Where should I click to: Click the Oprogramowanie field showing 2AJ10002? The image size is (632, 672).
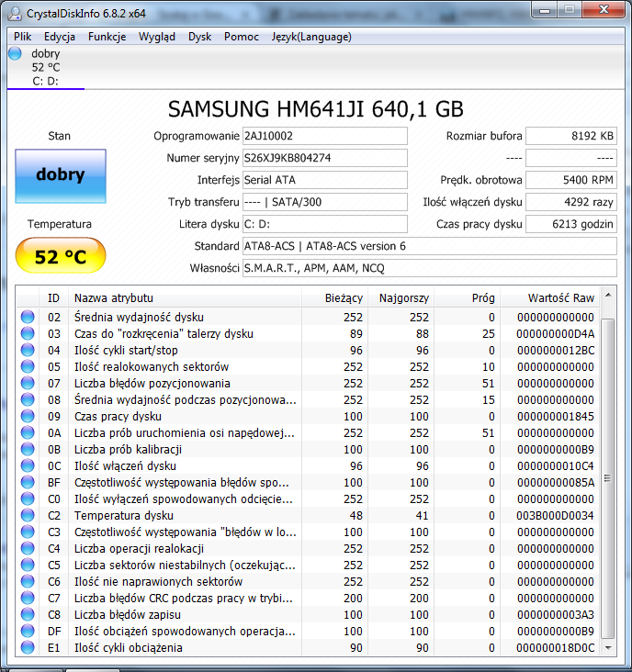[325, 136]
